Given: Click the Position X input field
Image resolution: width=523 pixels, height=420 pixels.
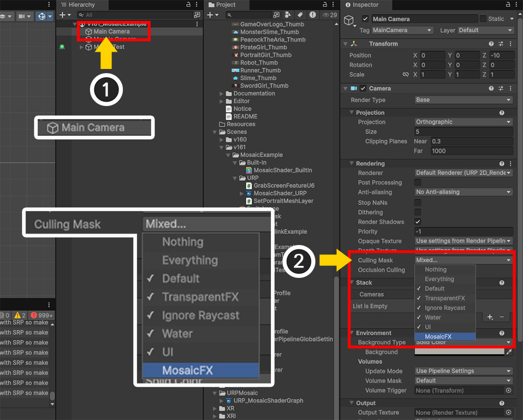Looking at the screenshot, I should click(x=433, y=55).
